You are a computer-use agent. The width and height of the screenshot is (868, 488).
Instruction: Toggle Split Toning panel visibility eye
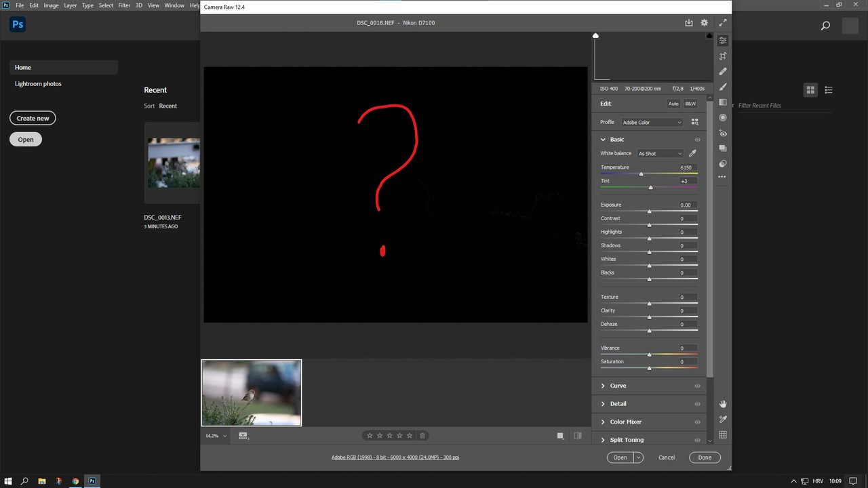point(697,440)
